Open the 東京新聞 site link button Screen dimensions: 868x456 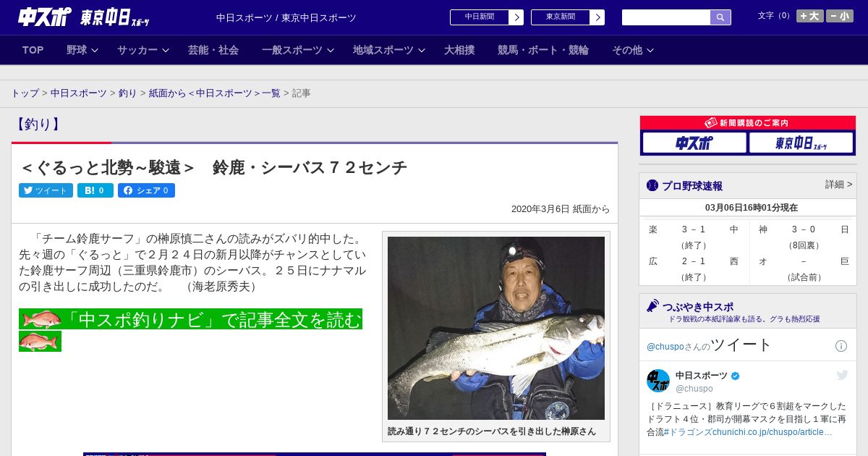coord(561,17)
